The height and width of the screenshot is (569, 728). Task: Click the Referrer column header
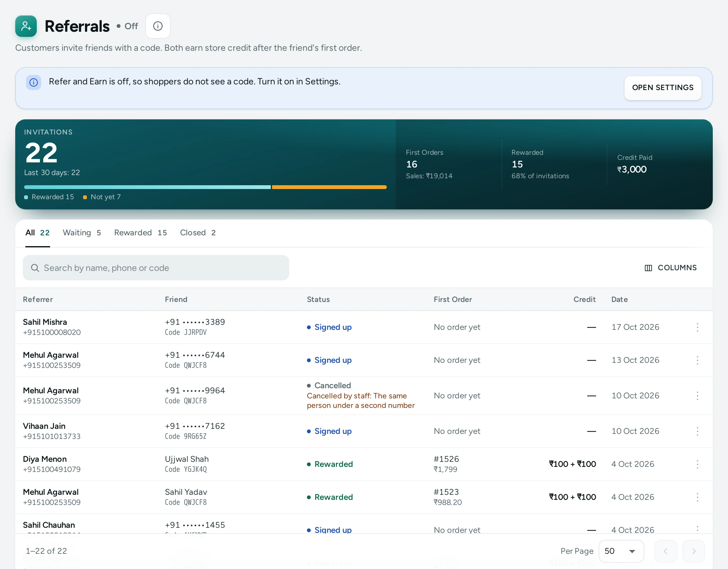point(38,299)
